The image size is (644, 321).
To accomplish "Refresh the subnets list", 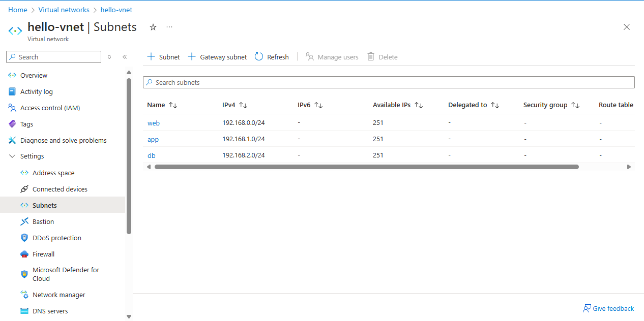I will [x=271, y=56].
